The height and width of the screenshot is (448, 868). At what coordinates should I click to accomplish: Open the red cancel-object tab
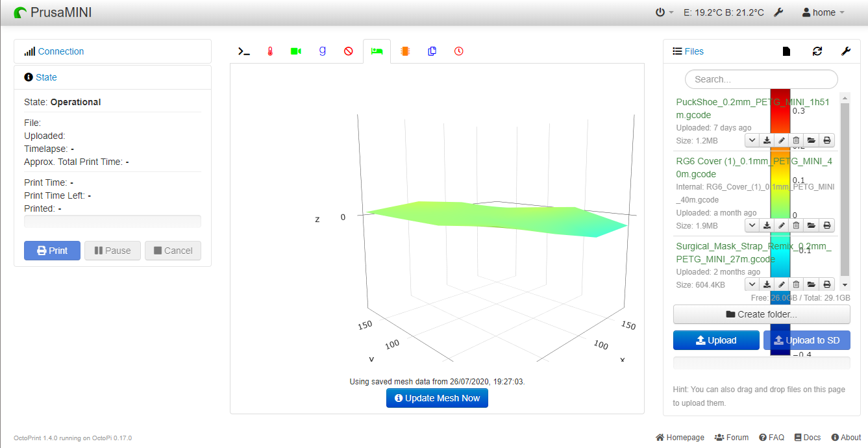[349, 51]
